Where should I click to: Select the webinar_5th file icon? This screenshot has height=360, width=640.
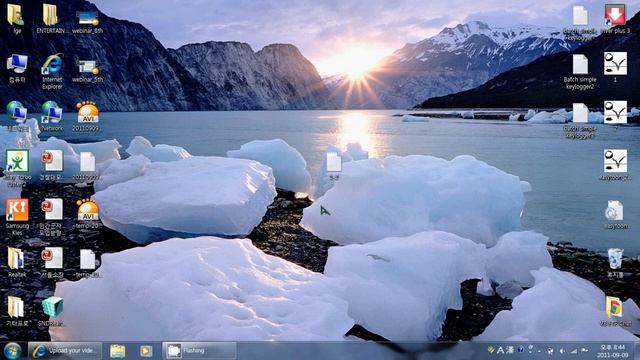pyautogui.click(x=87, y=67)
